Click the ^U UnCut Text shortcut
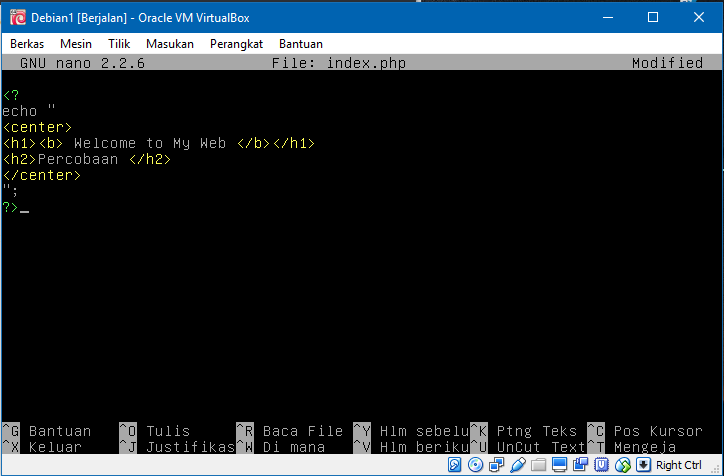 click(528, 447)
